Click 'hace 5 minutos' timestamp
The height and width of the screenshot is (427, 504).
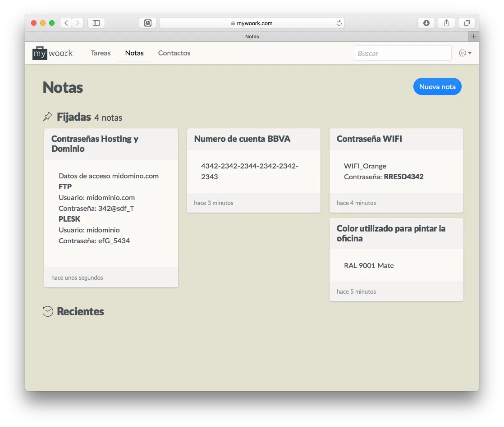(x=356, y=291)
